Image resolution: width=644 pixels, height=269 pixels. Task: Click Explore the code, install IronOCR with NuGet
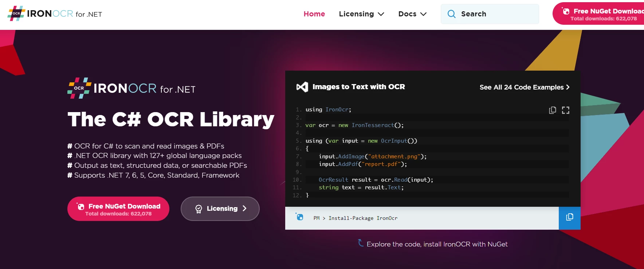pos(437,244)
